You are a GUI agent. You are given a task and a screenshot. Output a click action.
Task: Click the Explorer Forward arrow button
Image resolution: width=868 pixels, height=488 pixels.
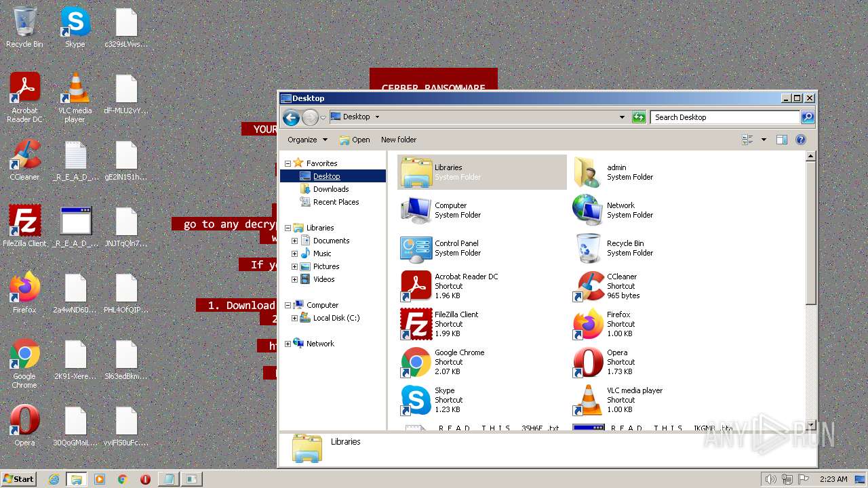pos(310,117)
